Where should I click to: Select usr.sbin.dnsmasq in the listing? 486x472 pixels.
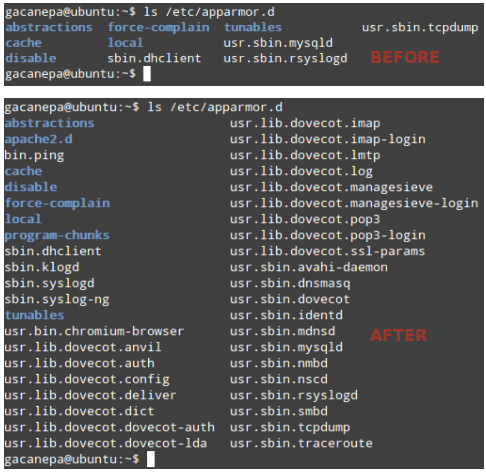tap(290, 283)
